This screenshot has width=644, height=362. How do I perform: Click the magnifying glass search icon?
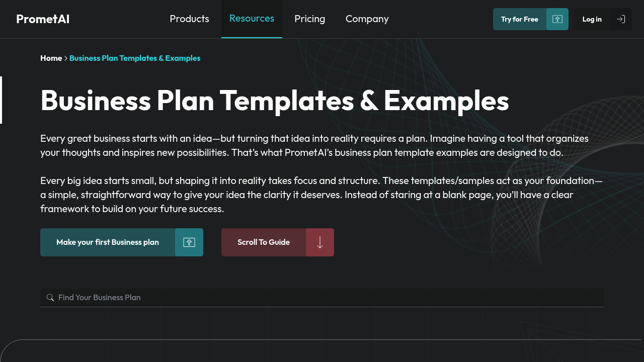click(50, 298)
